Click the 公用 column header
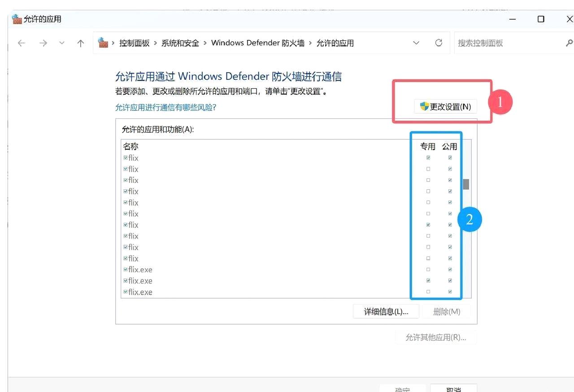 click(450, 147)
